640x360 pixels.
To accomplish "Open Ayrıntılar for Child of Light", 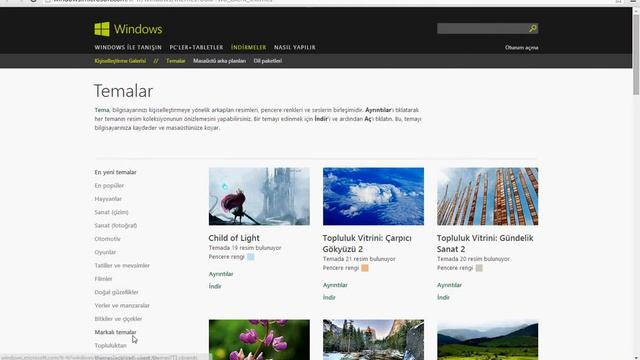I will point(221,274).
